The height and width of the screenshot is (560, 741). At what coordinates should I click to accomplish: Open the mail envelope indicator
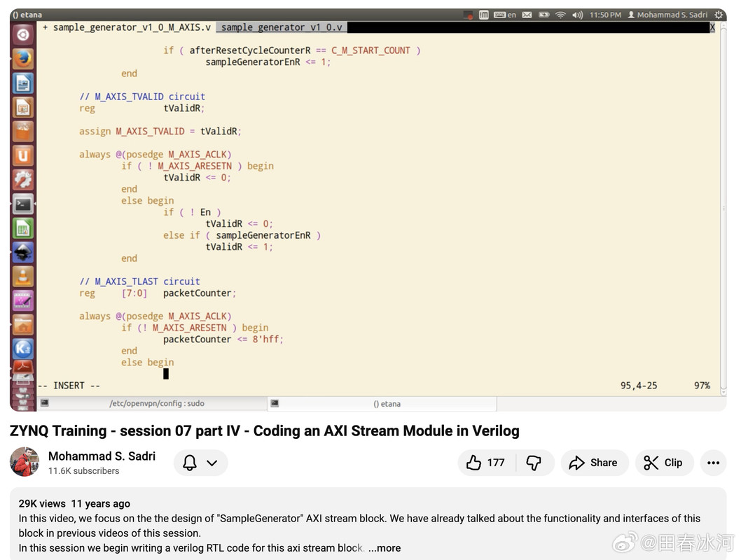[x=527, y=15]
